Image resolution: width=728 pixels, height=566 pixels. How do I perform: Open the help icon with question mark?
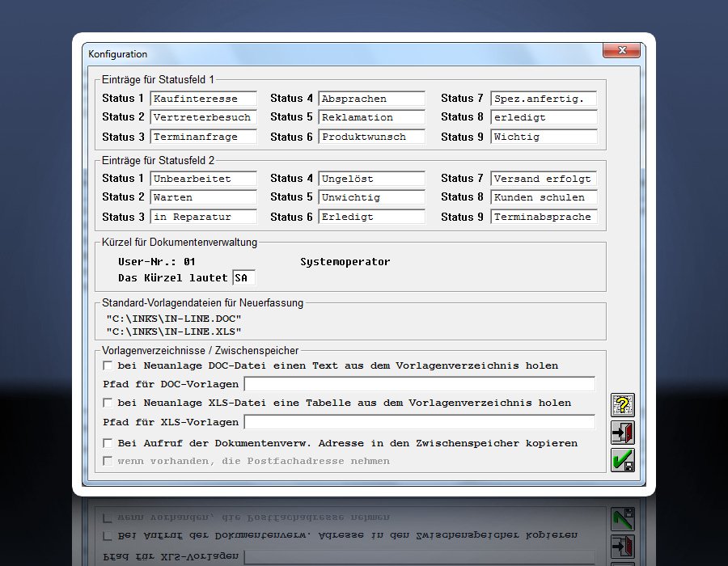[622, 405]
